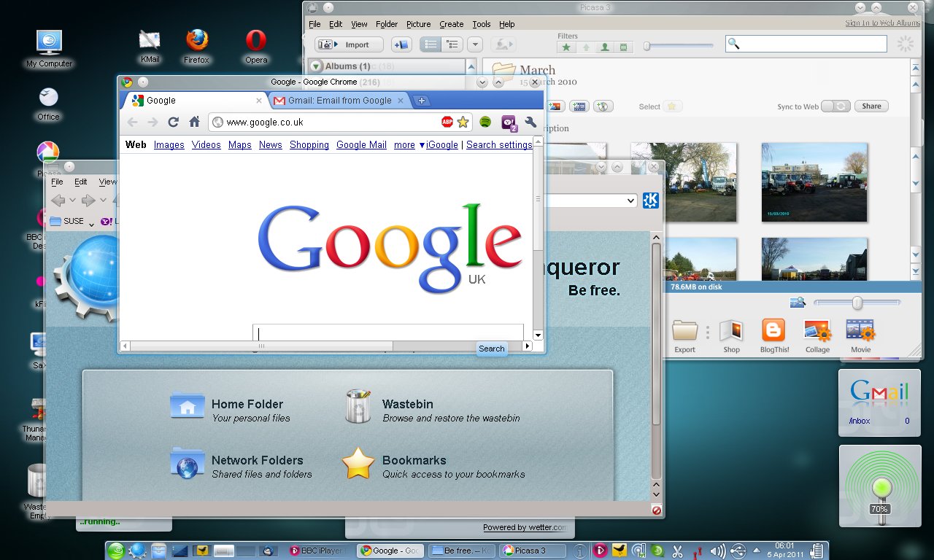
Task: Create a Collage in Picasa
Action: (x=817, y=336)
